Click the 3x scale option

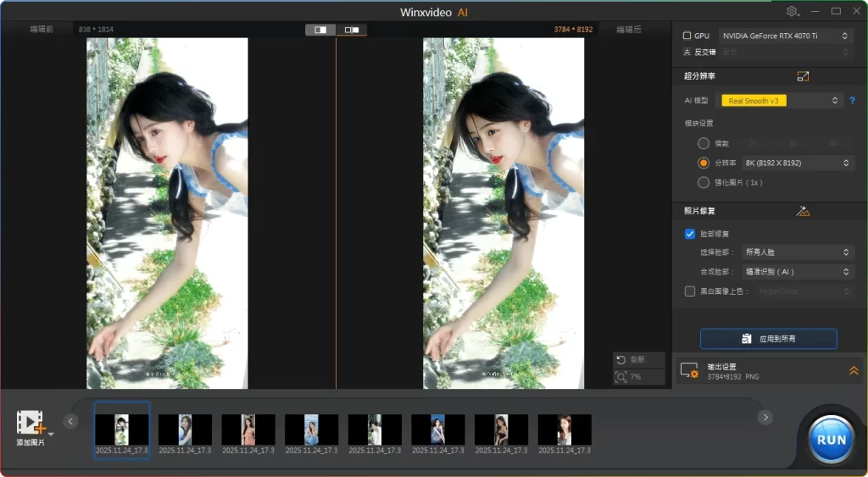click(x=793, y=143)
